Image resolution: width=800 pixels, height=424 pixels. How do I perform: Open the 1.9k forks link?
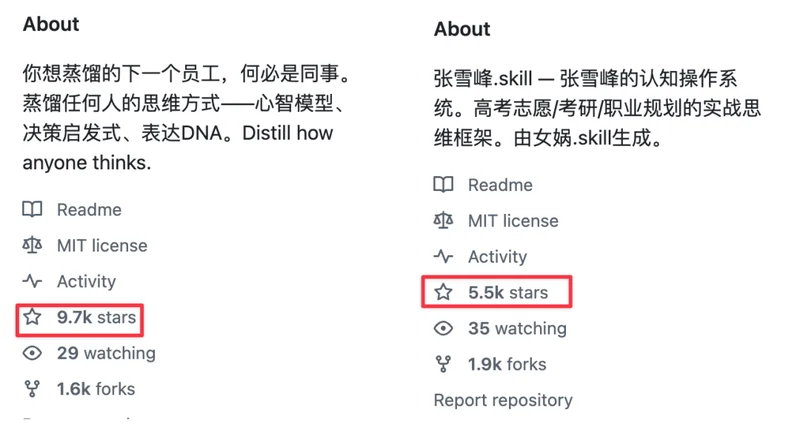point(507,364)
